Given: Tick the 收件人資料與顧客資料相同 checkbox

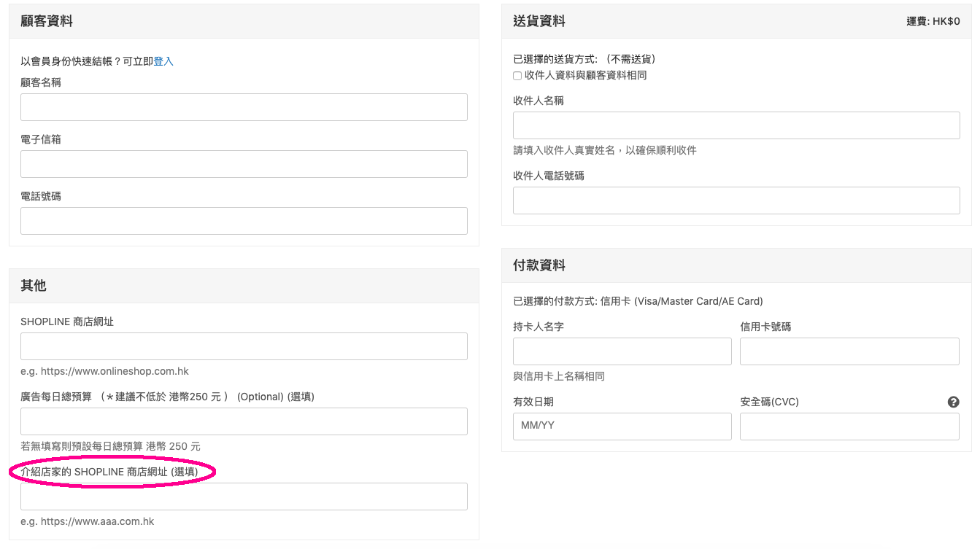Looking at the screenshot, I should click(x=517, y=76).
